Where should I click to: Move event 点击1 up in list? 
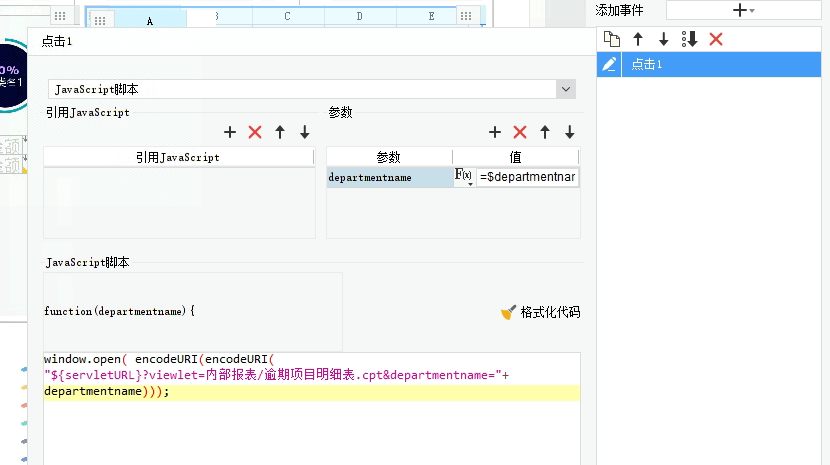pyautogui.click(x=638, y=39)
